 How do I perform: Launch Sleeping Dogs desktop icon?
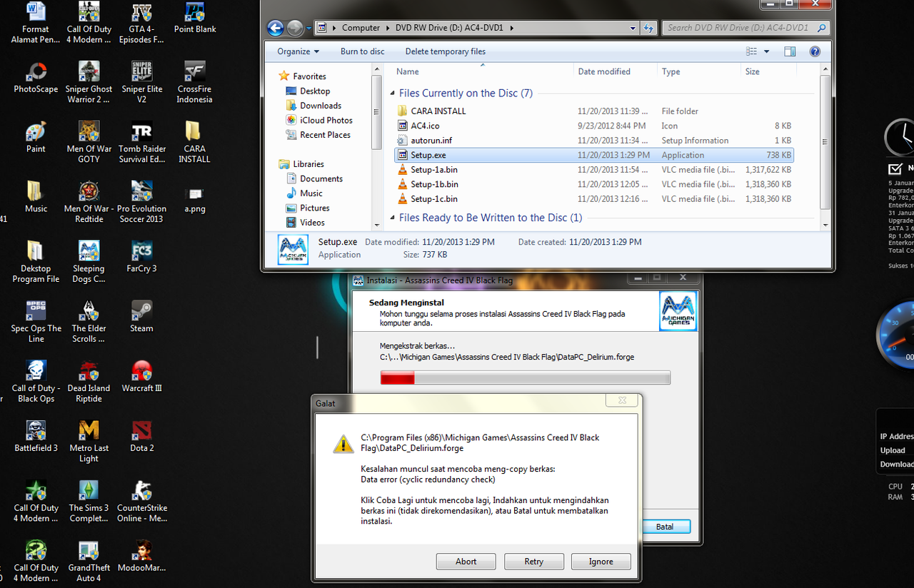tap(89, 263)
